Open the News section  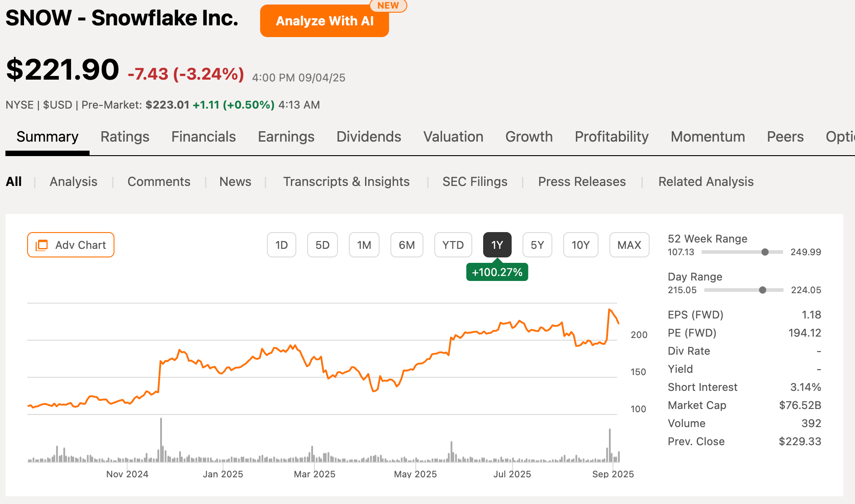(x=235, y=181)
